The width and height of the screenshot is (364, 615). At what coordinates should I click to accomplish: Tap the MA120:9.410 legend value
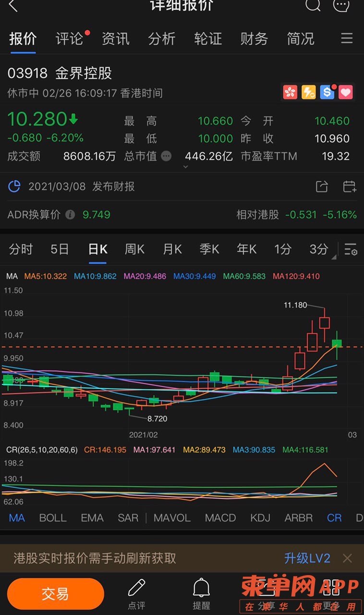pos(296,276)
